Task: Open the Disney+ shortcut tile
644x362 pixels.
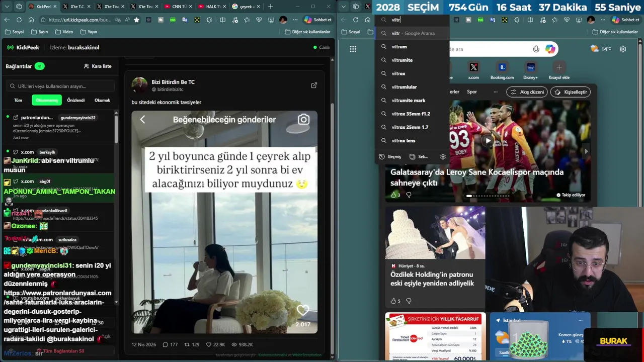Action: (x=530, y=70)
